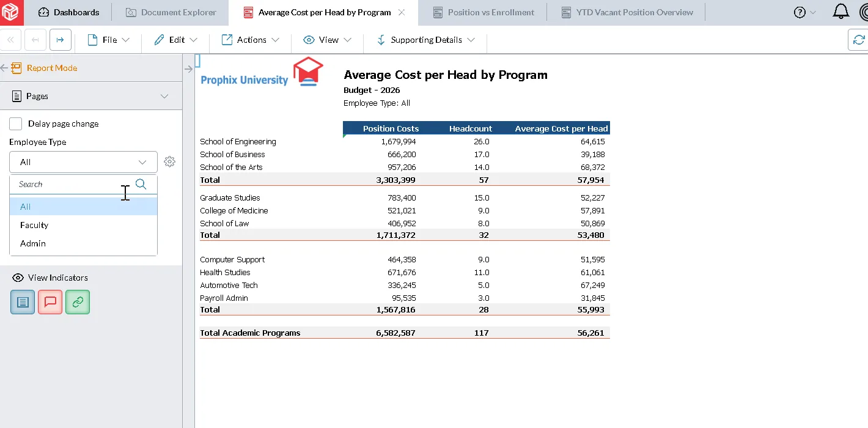868x428 pixels.
Task: Open Employee Type settings gear
Action: click(170, 162)
